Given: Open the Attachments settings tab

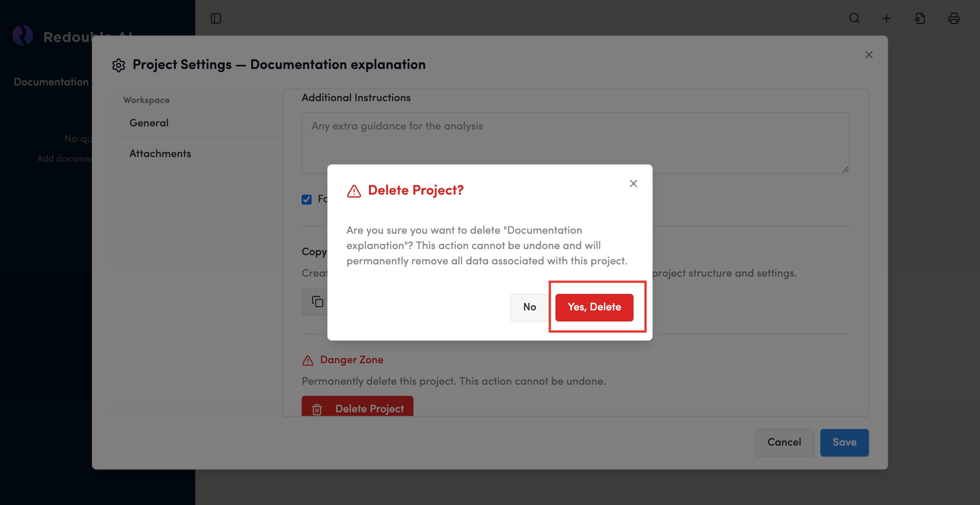Looking at the screenshot, I should point(160,154).
